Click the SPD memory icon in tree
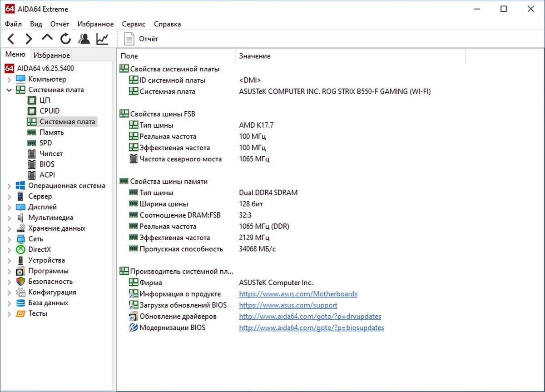 coord(31,143)
